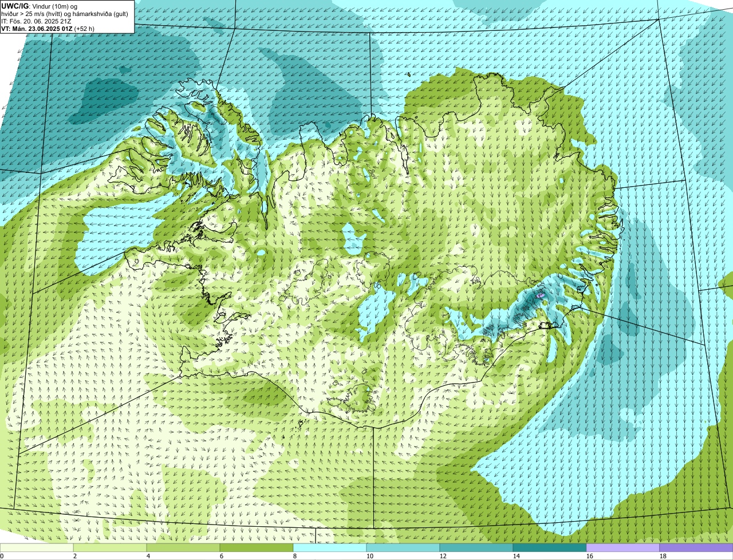Click the forecast offset '(+52 h)'
Screen dimensions: 733x560
(x=85, y=28)
